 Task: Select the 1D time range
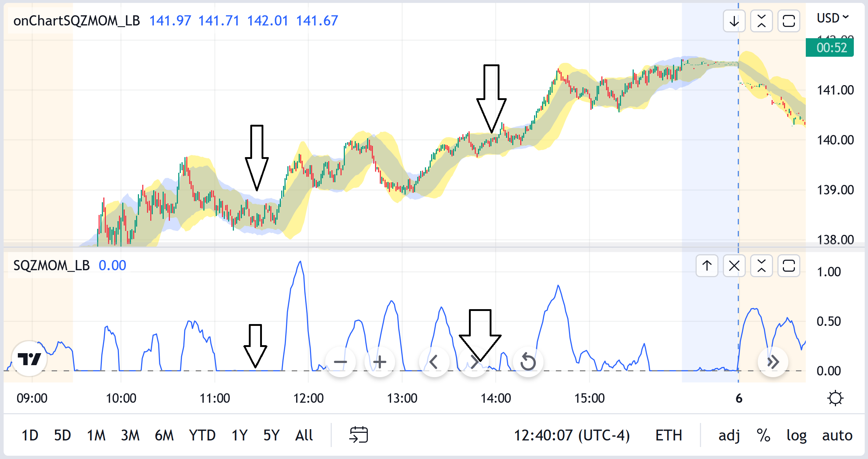[30, 435]
